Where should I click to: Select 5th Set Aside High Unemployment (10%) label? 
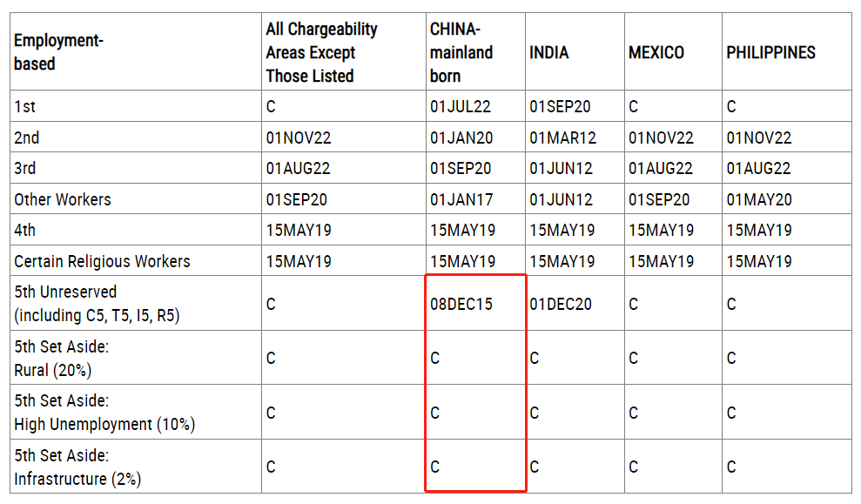coord(104,413)
